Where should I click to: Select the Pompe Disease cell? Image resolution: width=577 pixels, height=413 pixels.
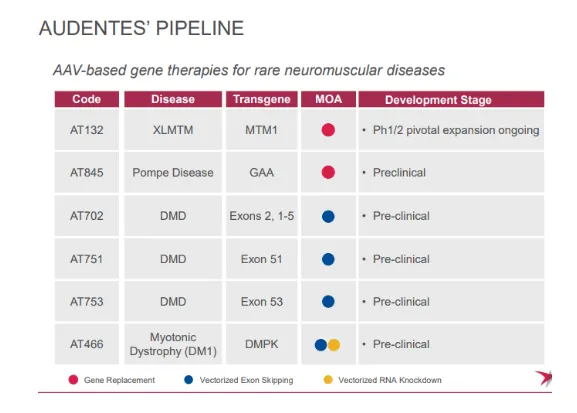point(173,172)
